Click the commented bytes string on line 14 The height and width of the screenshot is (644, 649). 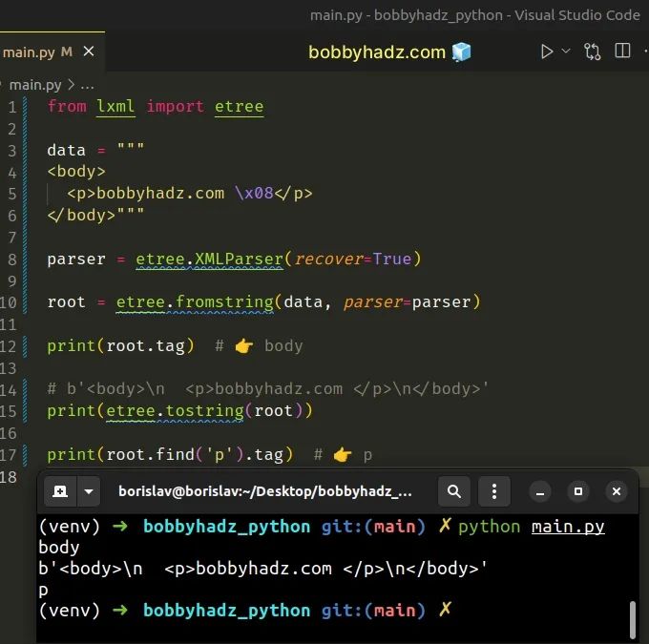pyautogui.click(x=278, y=389)
